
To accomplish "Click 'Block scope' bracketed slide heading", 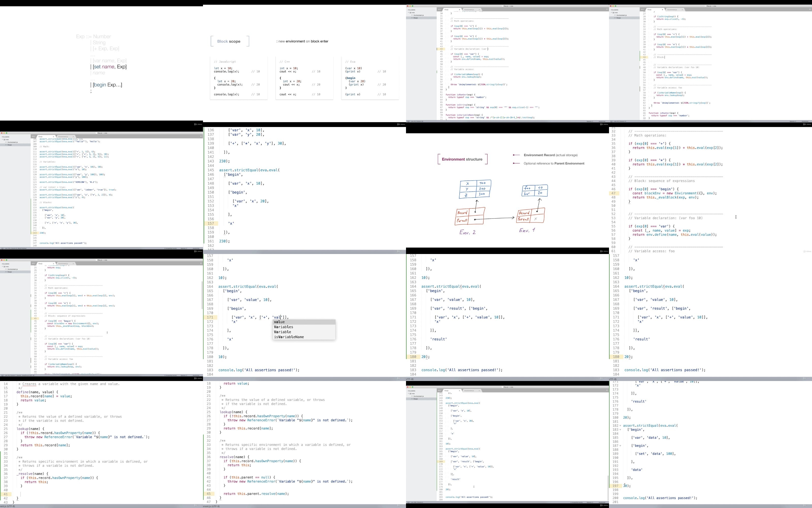I will coord(230,41).
